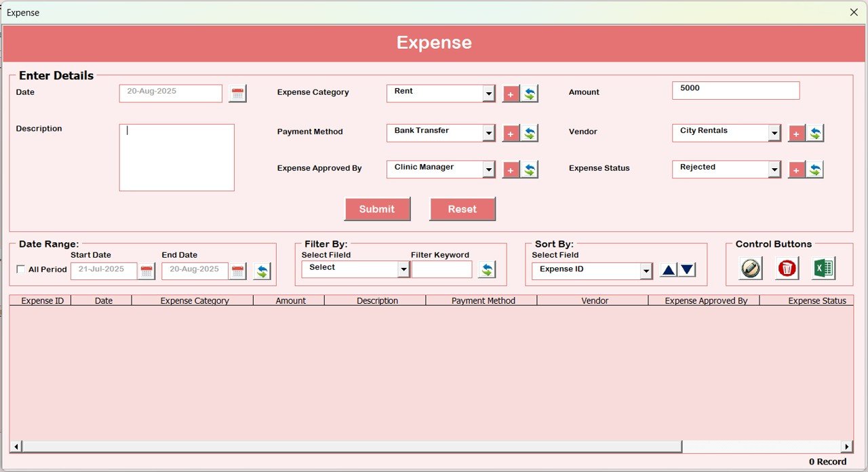
Task: Add a new Vendor with plus icon
Action: pyautogui.click(x=797, y=134)
